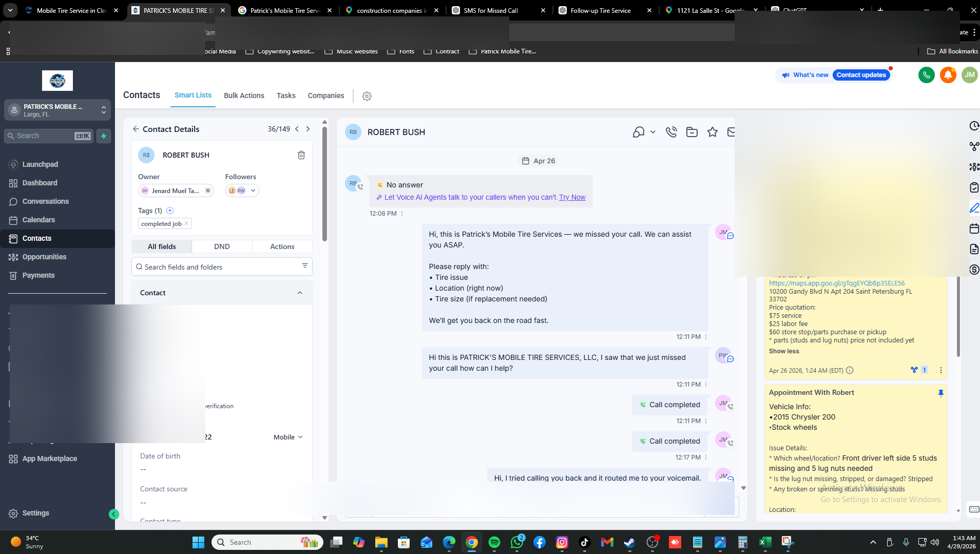
Task: Open payments dollar icon in right rail
Action: click(974, 270)
